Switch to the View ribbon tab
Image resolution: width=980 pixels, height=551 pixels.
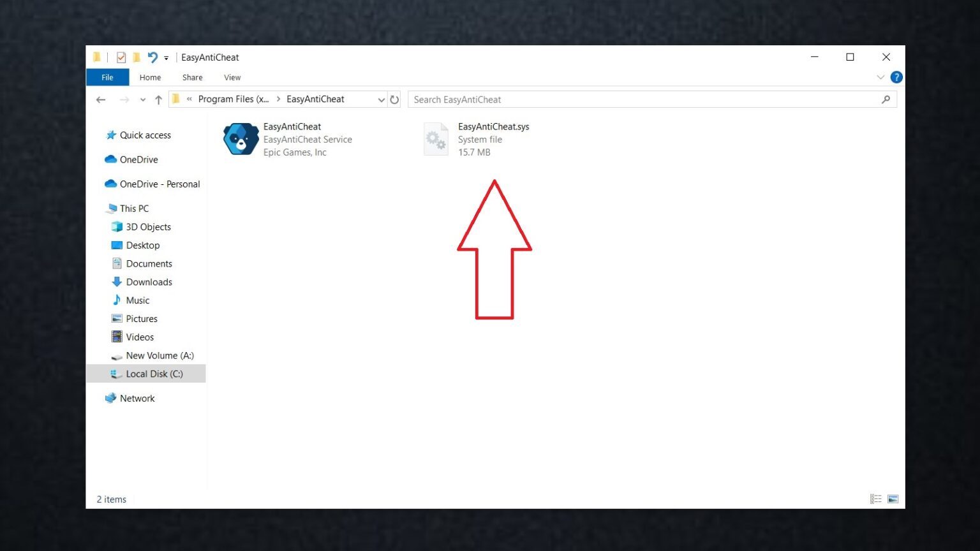tap(232, 77)
